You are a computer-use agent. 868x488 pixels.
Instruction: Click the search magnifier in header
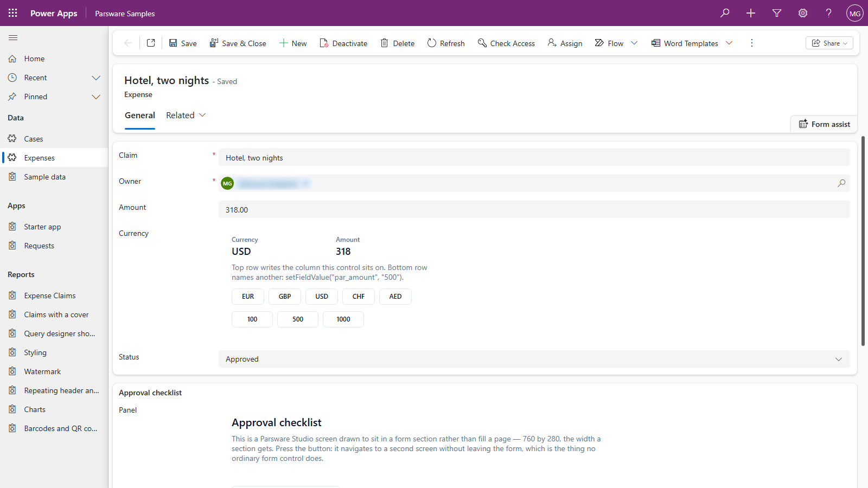[x=725, y=13]
